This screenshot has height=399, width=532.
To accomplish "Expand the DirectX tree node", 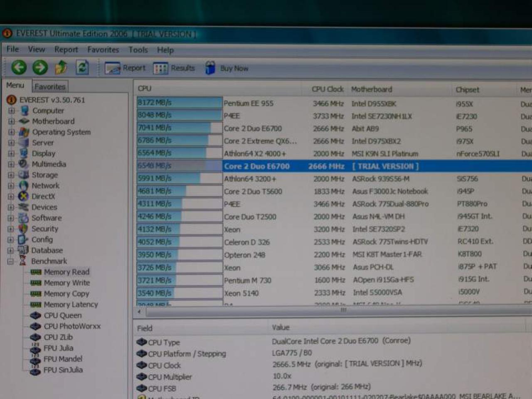I will [12, 197].
